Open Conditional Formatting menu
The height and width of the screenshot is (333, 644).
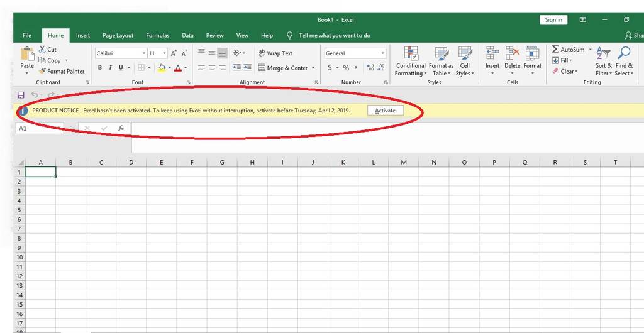point(411,61)
